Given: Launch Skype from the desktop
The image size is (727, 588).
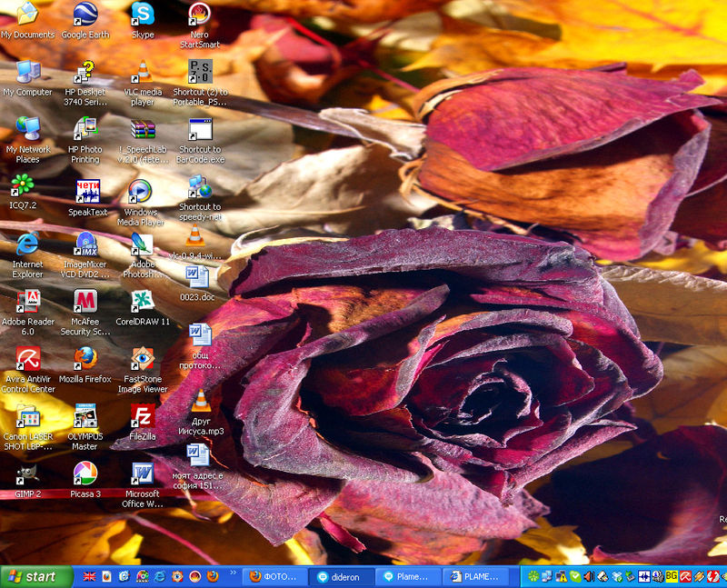Looking at the screenshot, I should (x=143, y=15).
